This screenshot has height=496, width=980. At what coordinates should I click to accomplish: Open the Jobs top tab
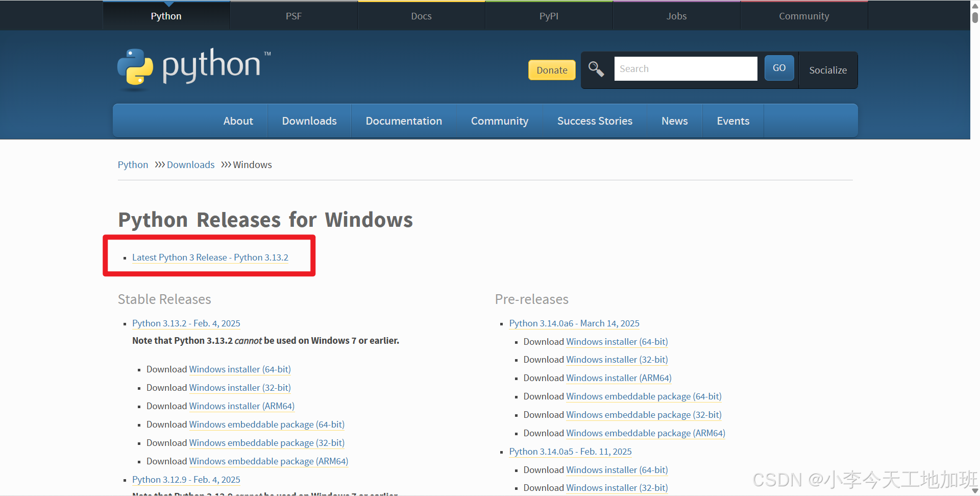[676, 16]
